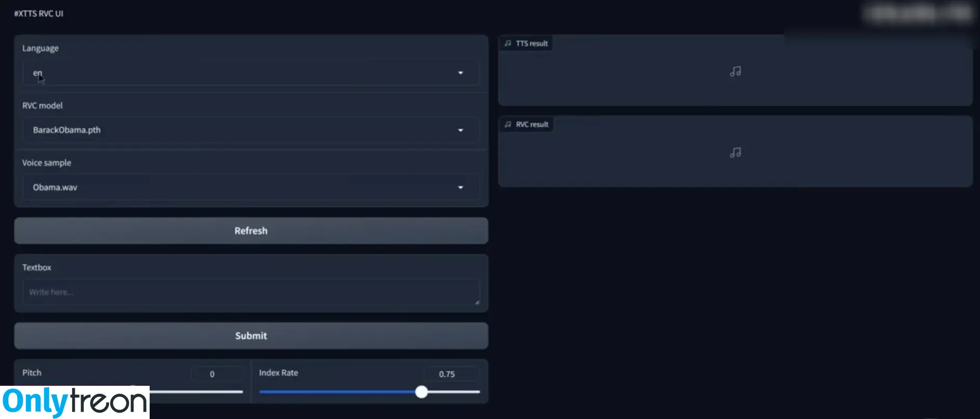Click the Submit button

tap(251, 336)
